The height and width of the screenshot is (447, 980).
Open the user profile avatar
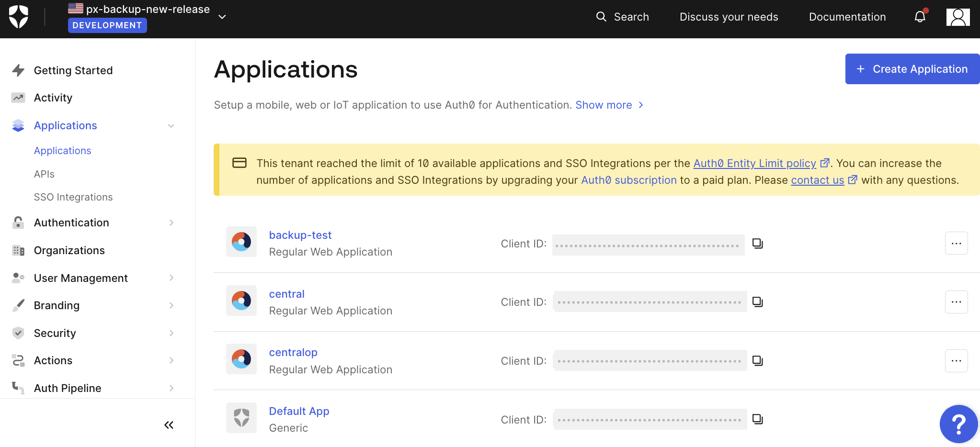coord(957,17)
